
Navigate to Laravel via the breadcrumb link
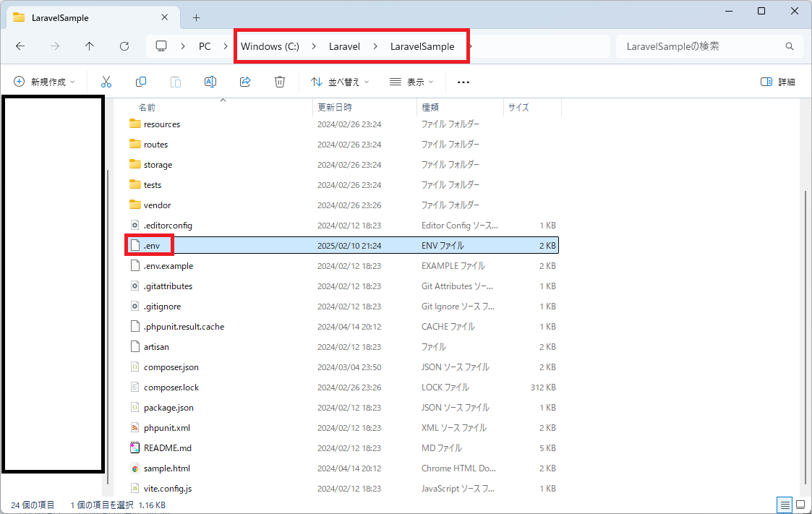pyautogui.click(x=344, y=46)
